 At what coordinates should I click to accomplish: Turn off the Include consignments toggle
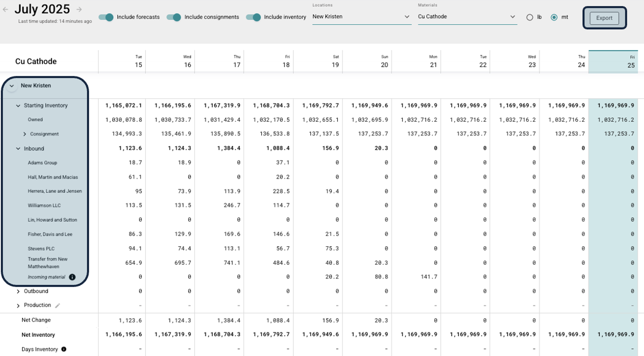[174, 17]
